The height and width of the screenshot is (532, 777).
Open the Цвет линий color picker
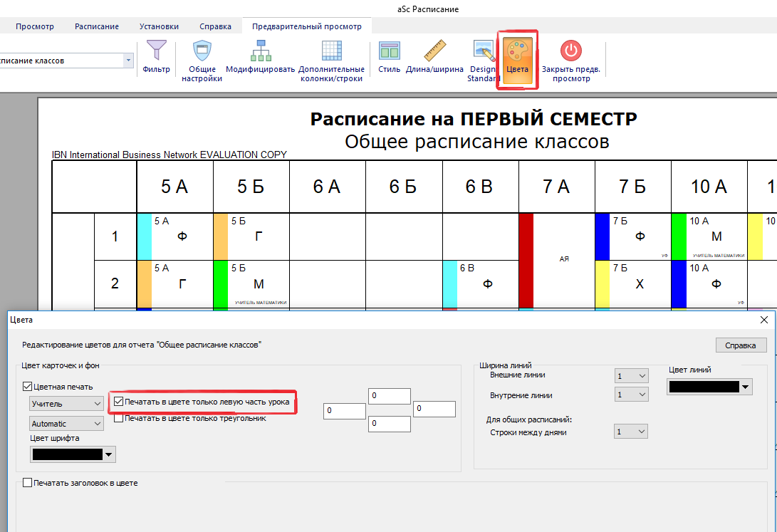point(710,387)
